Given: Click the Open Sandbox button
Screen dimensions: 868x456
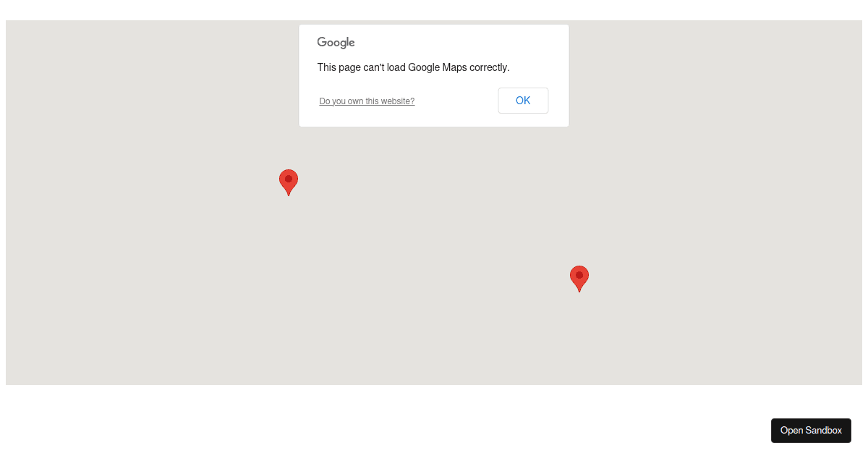Looking at the screenshot, I should (811, 431).
